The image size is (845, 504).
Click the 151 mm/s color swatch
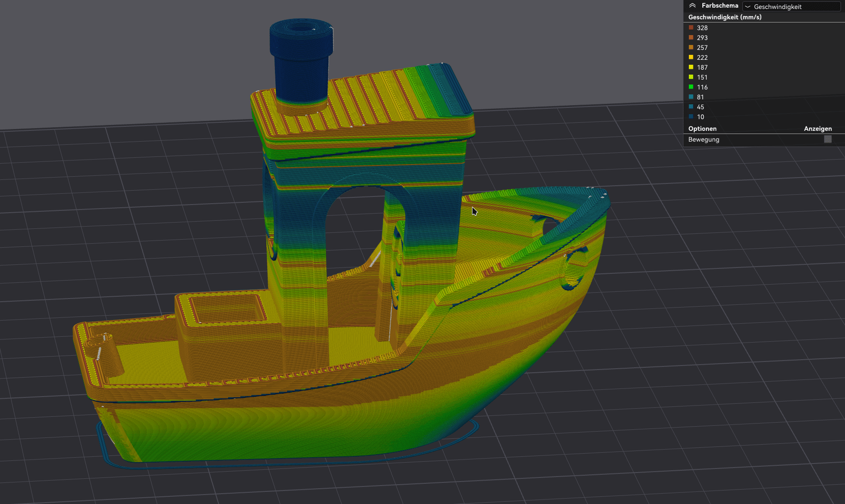691,77
